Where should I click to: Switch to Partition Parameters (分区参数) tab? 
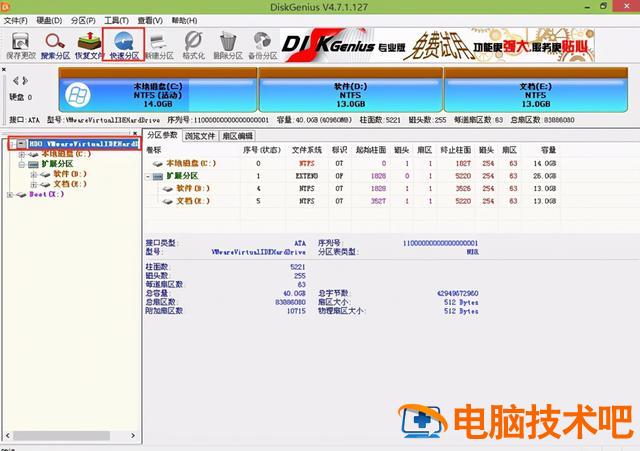tap(162, 135)
